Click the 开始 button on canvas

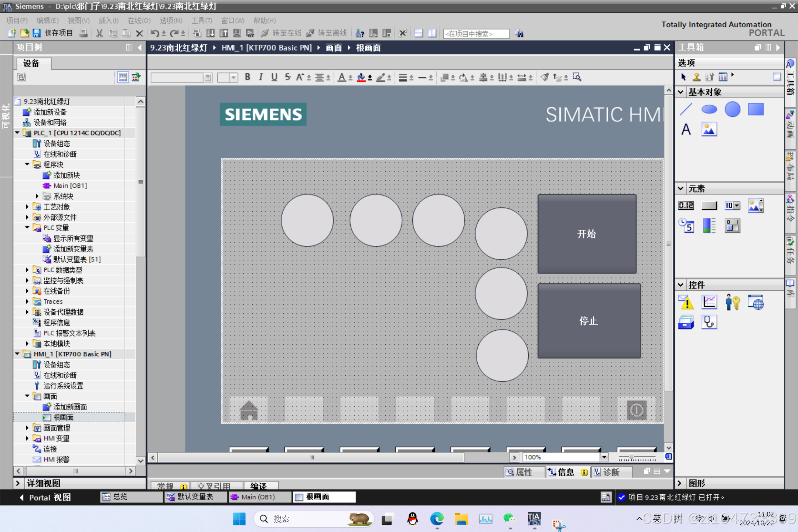click(x=587, y=234)
